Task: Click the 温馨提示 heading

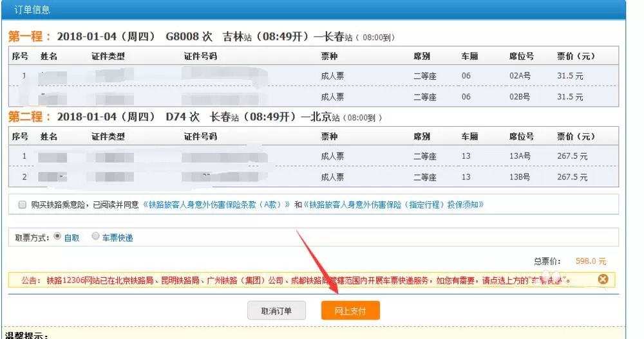Action: [26, 335]
